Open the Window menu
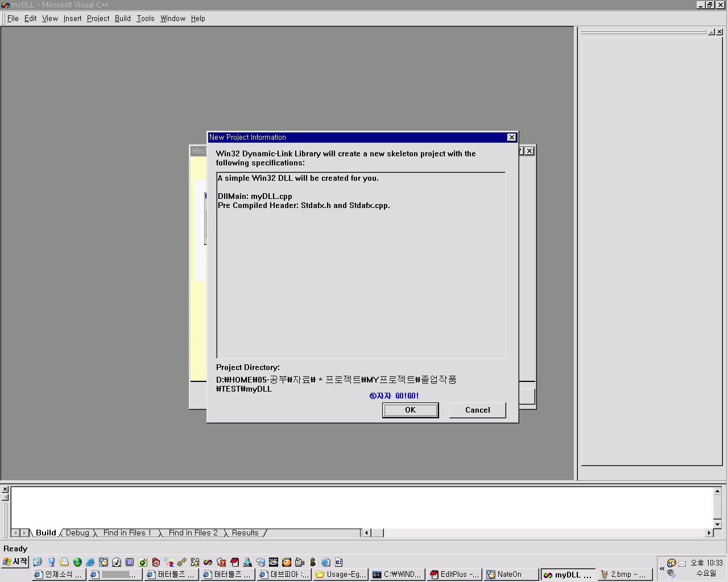The width and height of the screenshot is (728, 582). [173, 18]
